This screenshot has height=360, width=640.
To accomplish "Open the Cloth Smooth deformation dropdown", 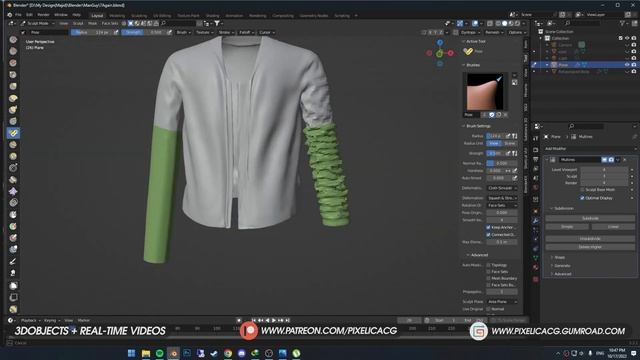I will click(502, 188).
